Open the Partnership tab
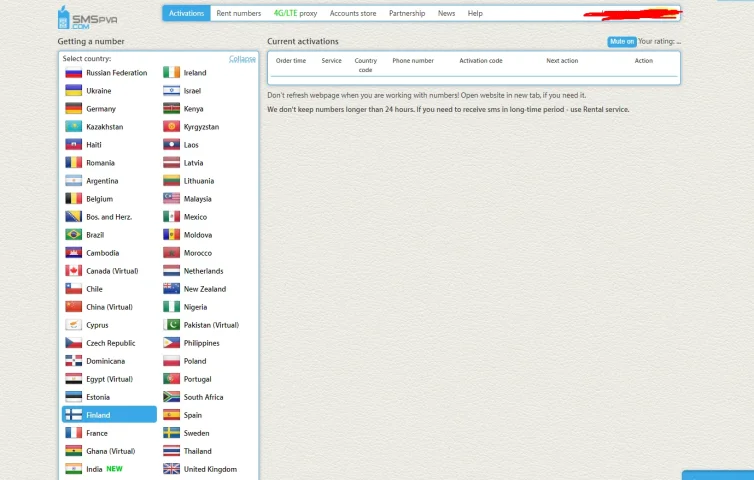 pyautogui.click(x=407, y=13)
